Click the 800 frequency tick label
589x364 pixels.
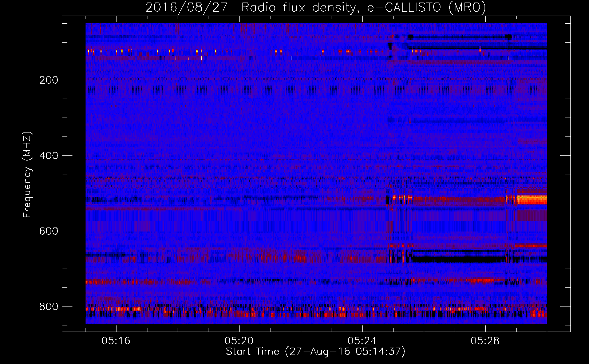(49, 306)
